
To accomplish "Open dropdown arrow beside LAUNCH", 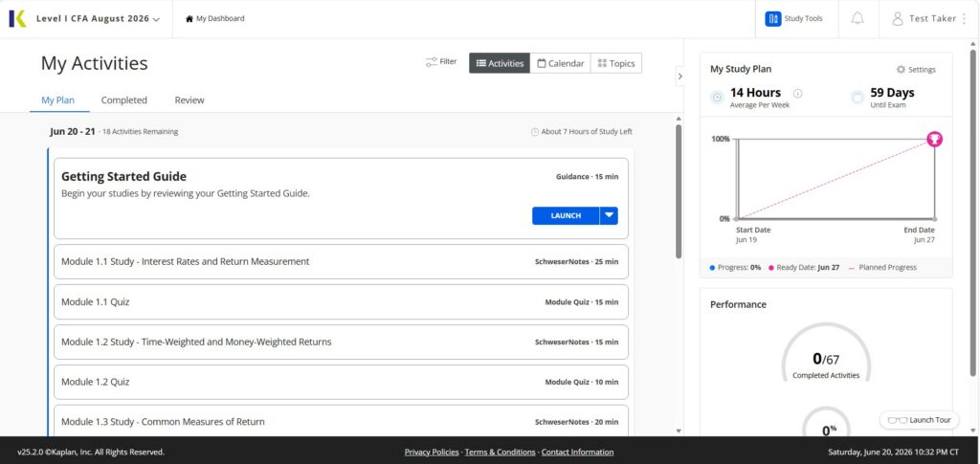I will tap(610, 215).
